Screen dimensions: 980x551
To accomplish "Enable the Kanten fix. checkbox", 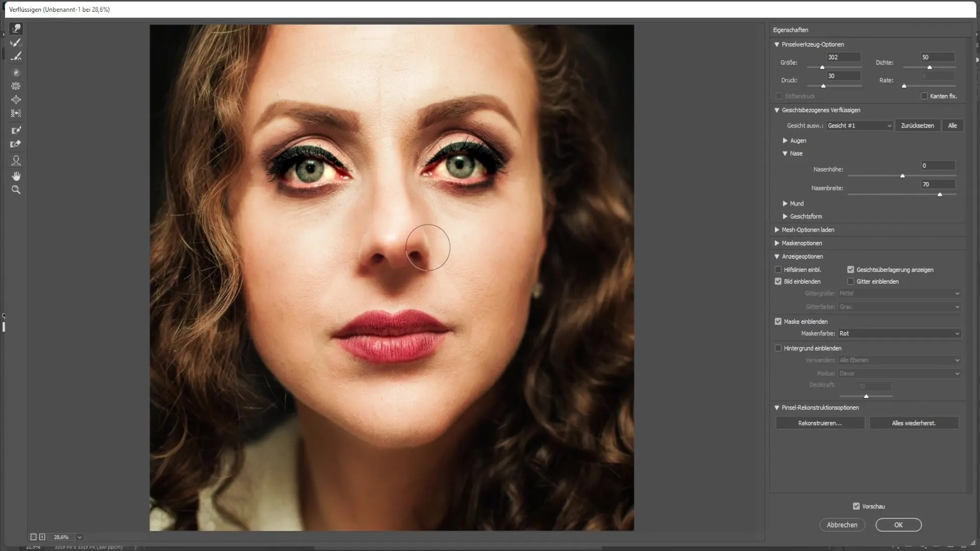I will click(924, 96).
